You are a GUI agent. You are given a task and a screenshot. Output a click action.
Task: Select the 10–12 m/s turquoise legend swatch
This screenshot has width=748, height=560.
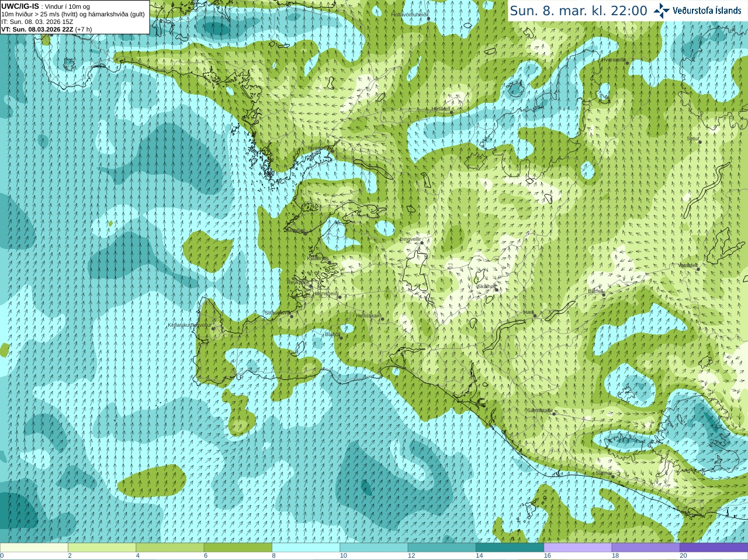[x=374, y=548]
